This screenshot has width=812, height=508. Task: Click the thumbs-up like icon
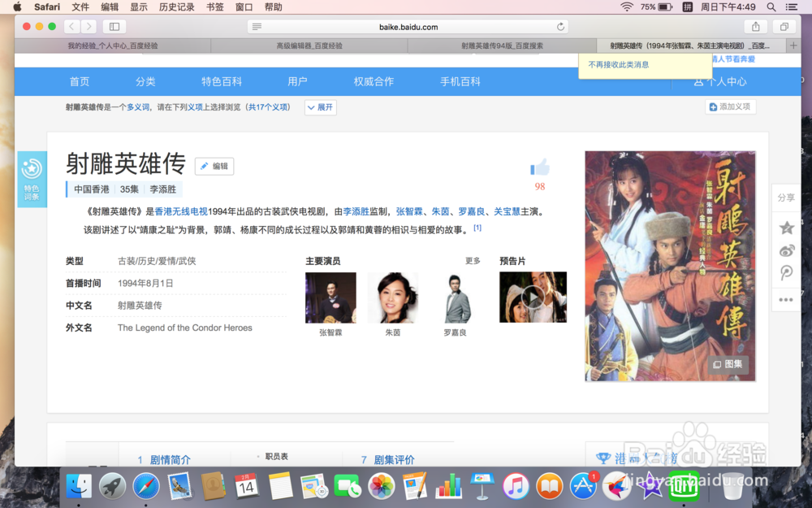540,167
